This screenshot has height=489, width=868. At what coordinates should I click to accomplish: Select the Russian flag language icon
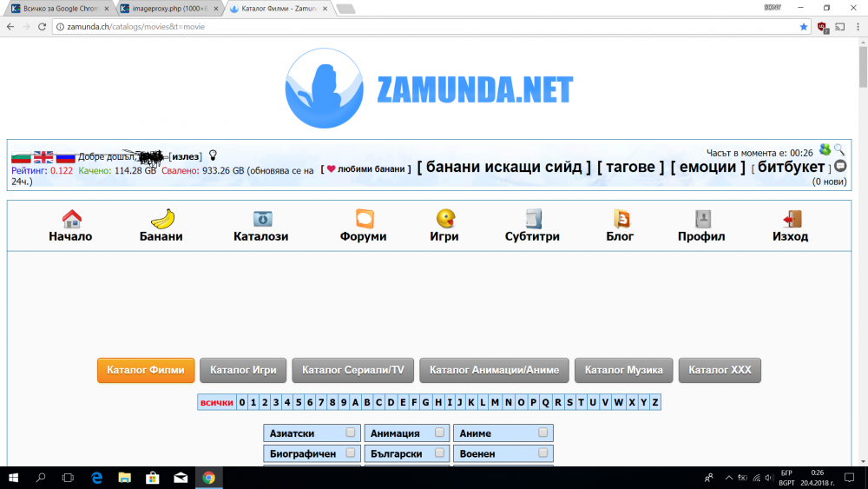point(65,156)
